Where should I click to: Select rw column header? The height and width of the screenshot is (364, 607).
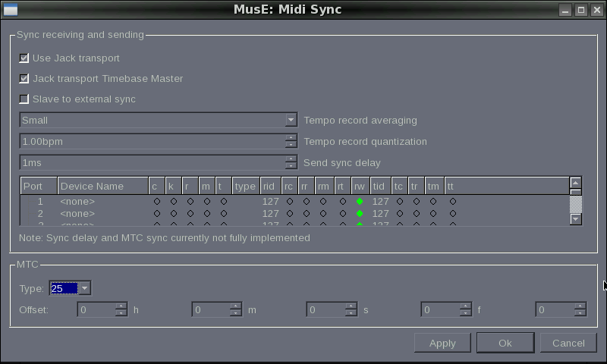coord(360,186)
